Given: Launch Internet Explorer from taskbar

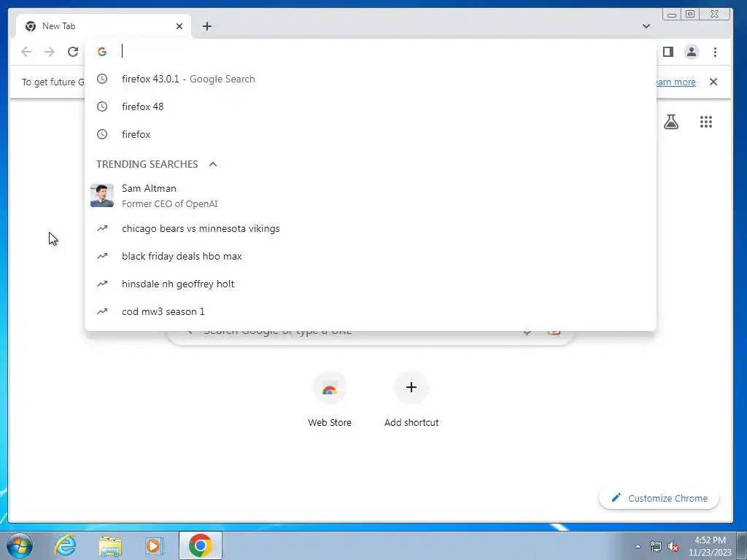Looking at the screenshot, I should [x=65, y=545].
